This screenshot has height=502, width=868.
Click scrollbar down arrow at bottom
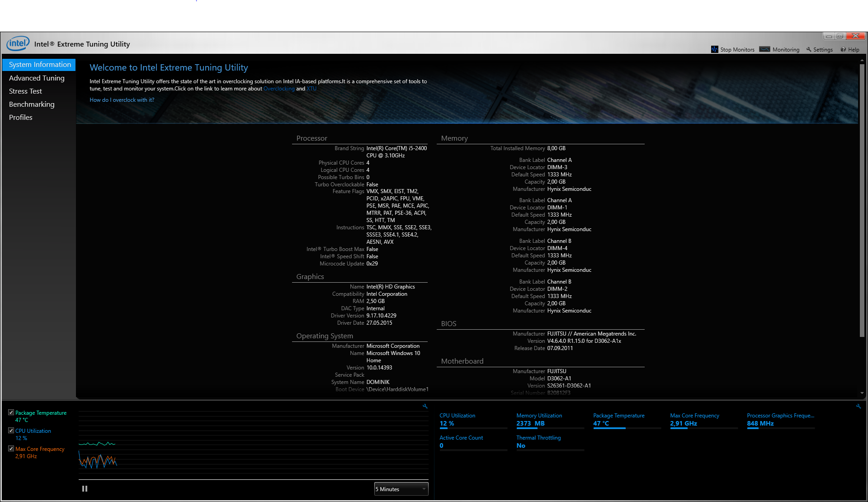click(862, 393)
